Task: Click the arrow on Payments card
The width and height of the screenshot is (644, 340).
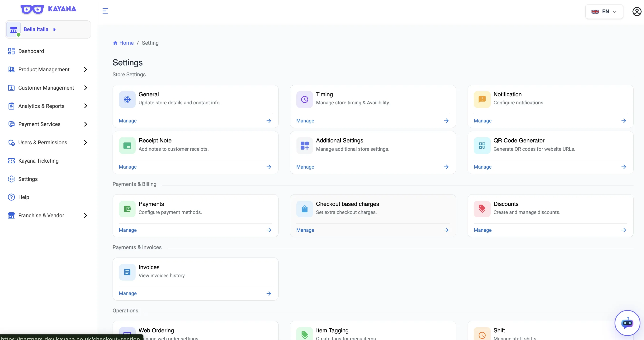Action: click(x=269, y=230)
